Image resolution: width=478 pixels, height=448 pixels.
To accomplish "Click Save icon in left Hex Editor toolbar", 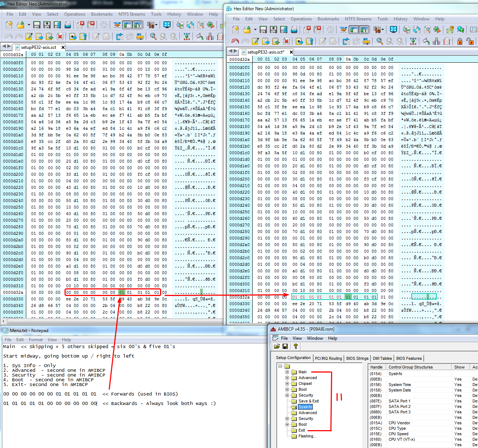I will click(x=37, y=25).
